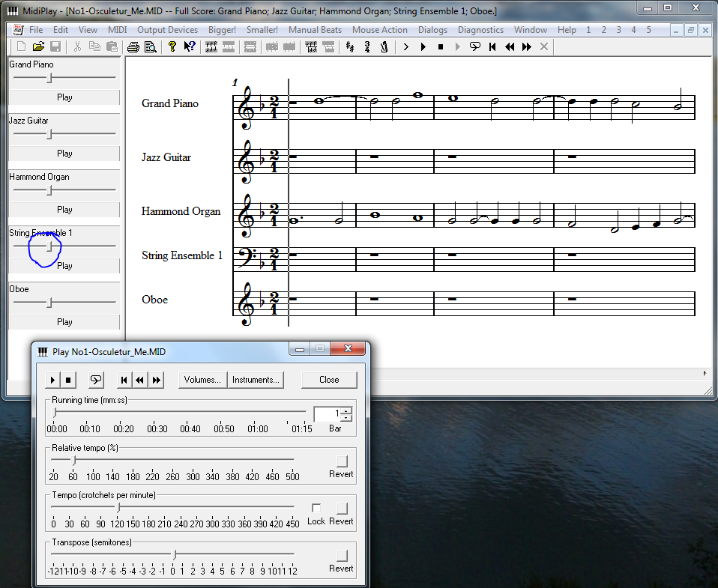Screen dimensions: 718x588
Task: Click the Relative tempo Revert box
Action: click(x=342, y=461)
